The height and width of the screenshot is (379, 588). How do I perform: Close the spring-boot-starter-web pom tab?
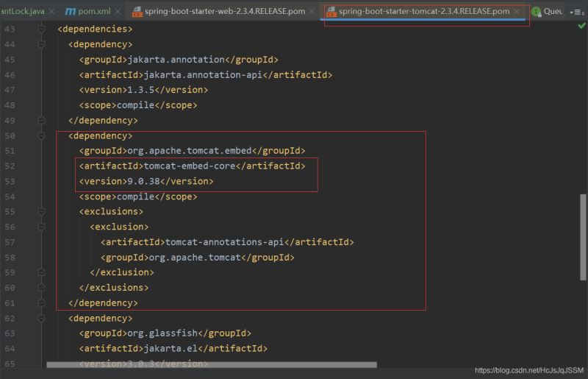click(312, 12)
